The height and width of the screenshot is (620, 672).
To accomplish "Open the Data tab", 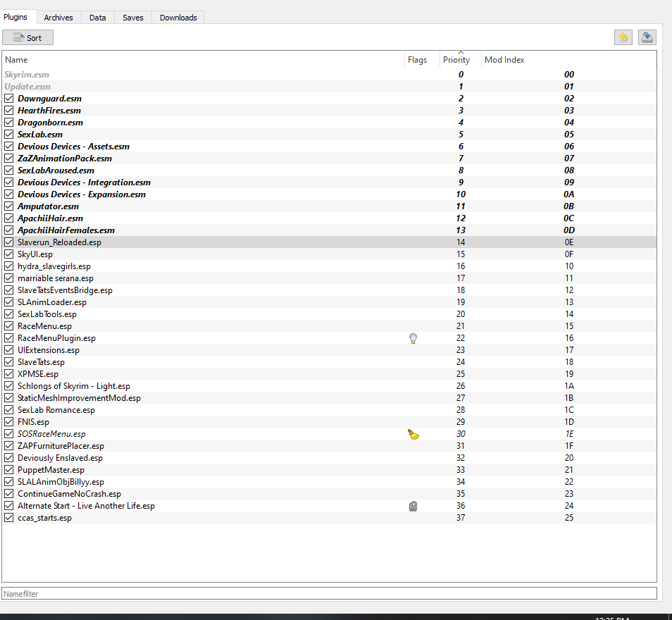I will point(98,18).
